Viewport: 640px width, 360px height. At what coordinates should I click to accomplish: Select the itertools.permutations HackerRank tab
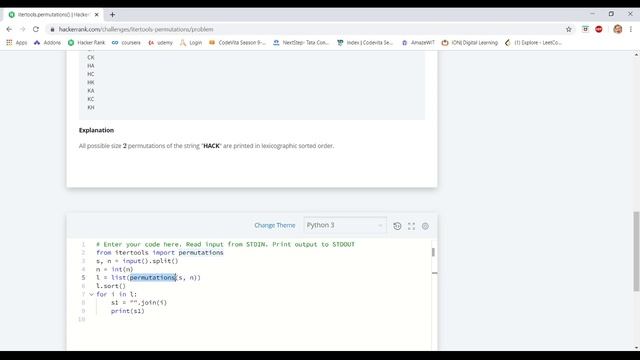pyautogui.click(x=53, y=15)
